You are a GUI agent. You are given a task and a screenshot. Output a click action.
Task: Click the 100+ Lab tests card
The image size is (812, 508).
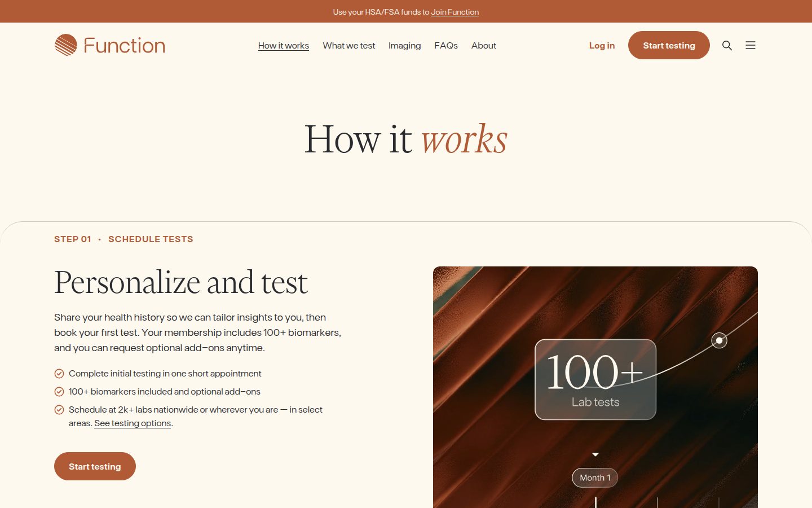(x=595, y=379)
